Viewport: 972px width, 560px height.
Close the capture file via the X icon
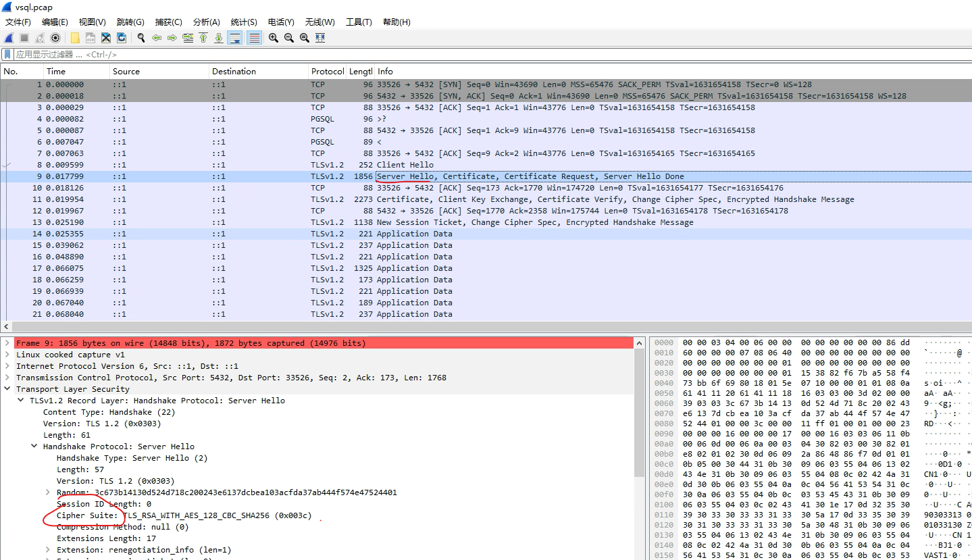point(106,38)
